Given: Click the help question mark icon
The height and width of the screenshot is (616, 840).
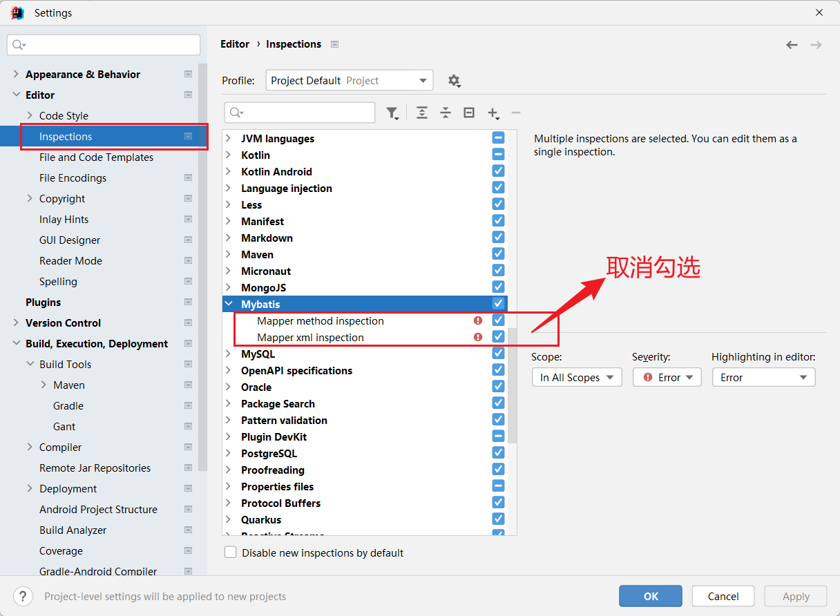Looking at the screenshot, I should coord(23,596).
